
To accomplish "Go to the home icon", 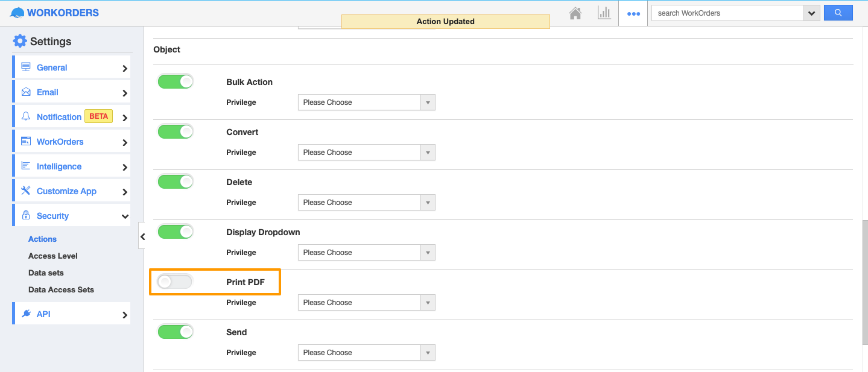I will pos(575,13).
